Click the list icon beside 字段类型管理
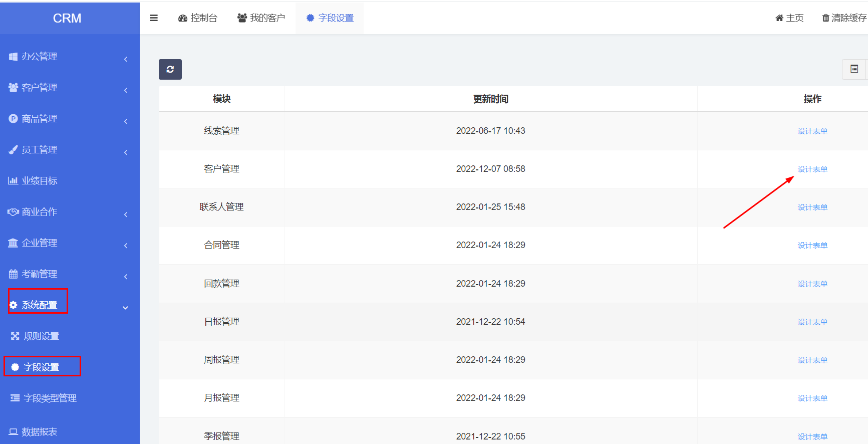The image size is (868, 444). [x=15, y=398]
